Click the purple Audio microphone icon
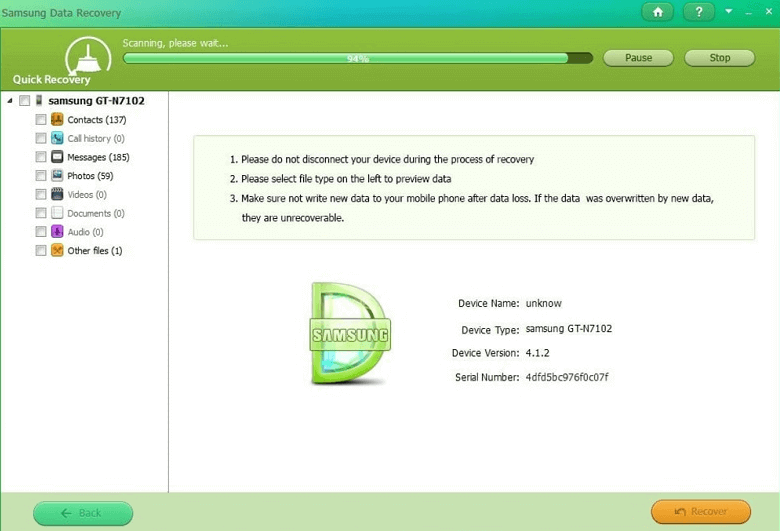Image resolution: width=780 pixels, height=531 pixels. (x=57, y=231)
